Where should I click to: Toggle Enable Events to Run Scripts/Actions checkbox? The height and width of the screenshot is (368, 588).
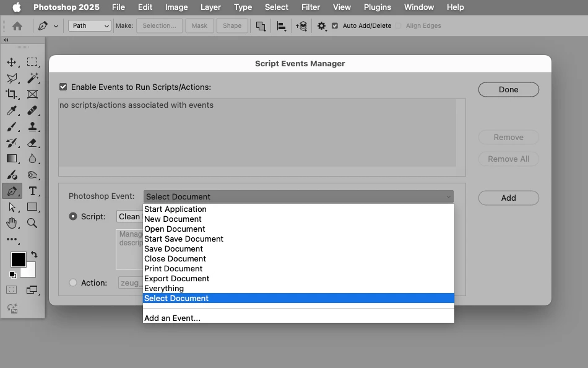click(63, 87)
